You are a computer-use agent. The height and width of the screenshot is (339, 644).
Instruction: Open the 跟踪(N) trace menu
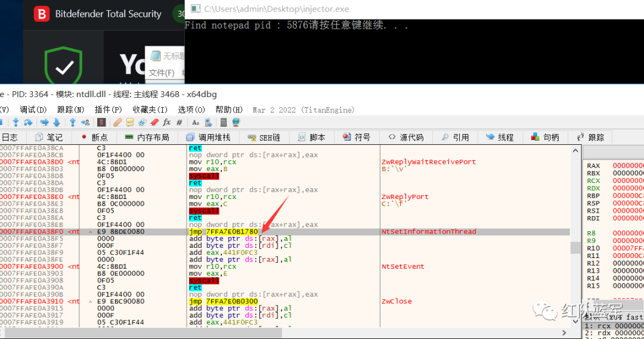coord(70,110)
